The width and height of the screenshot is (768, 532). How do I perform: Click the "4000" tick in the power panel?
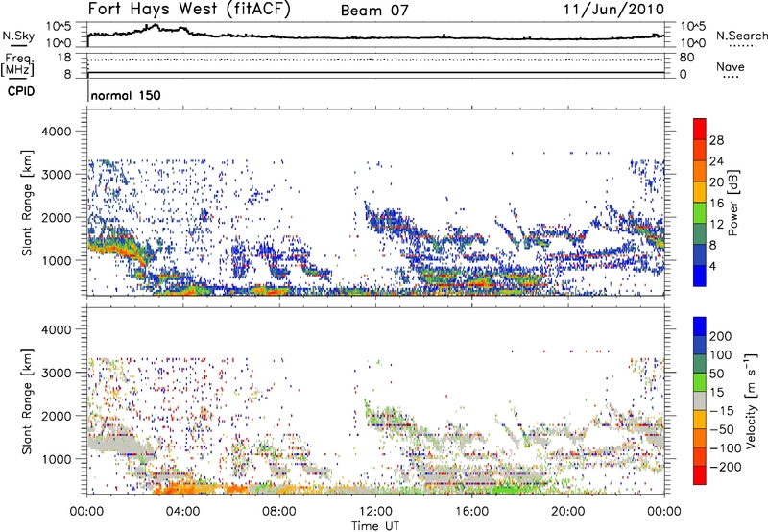click(x=56, y=132)
